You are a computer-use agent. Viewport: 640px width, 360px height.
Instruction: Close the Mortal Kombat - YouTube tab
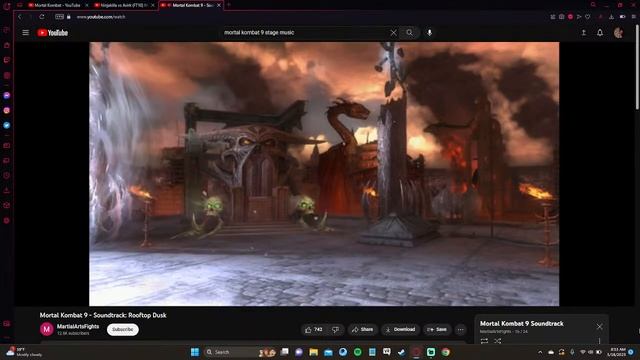pos(87,5)
